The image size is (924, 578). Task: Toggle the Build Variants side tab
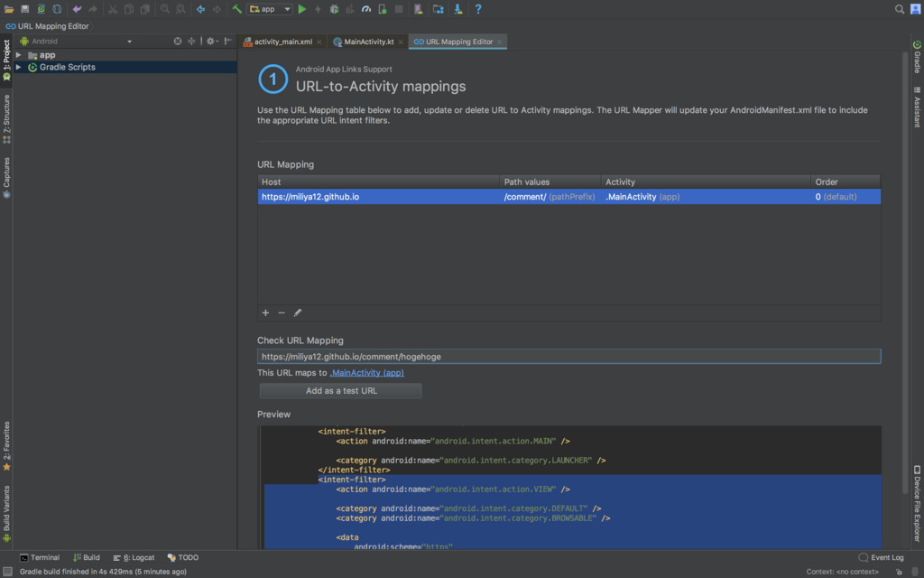point(6,513)
